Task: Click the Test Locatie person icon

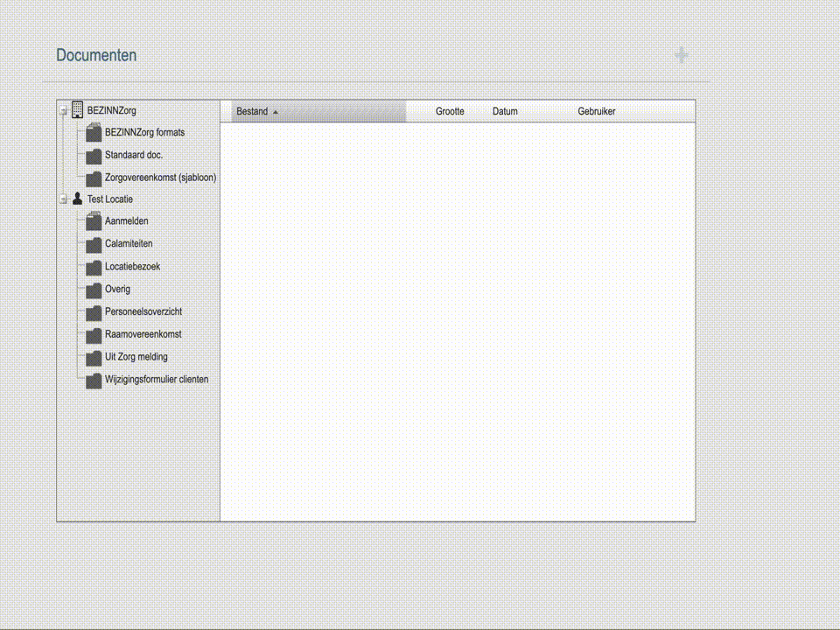Action: coord(77,199)
